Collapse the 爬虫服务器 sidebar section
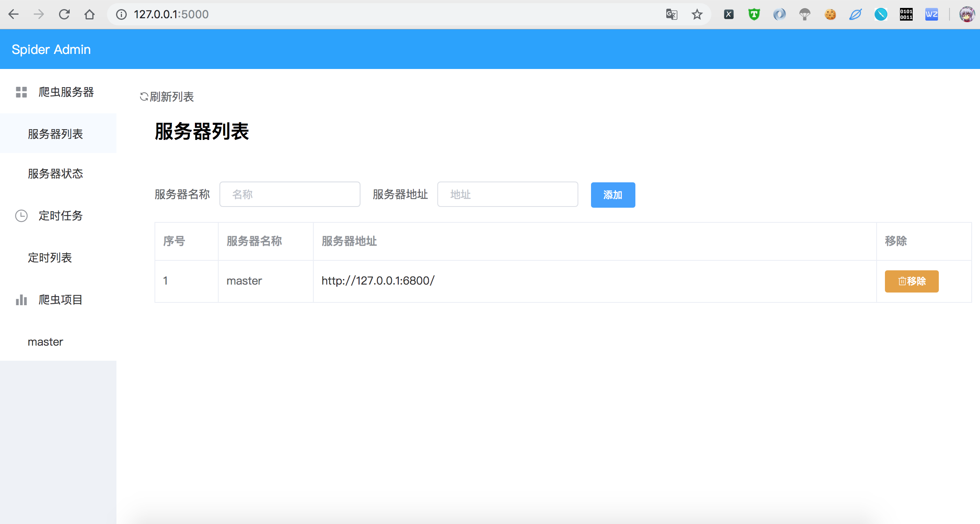 tap(66, 92)
